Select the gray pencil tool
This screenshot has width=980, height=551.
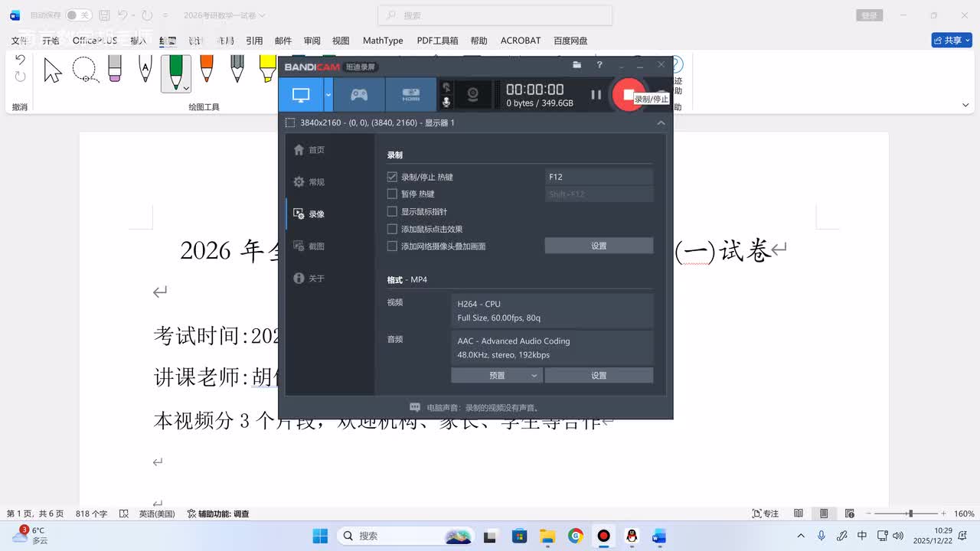237,69
